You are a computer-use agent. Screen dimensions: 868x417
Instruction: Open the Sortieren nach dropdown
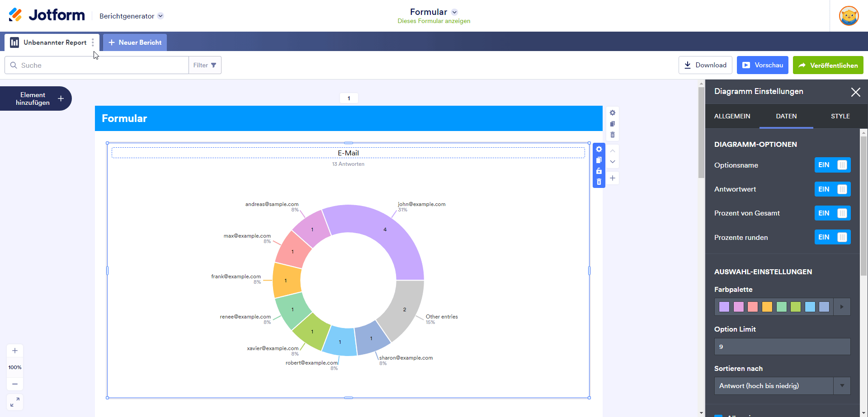point(782,386)
